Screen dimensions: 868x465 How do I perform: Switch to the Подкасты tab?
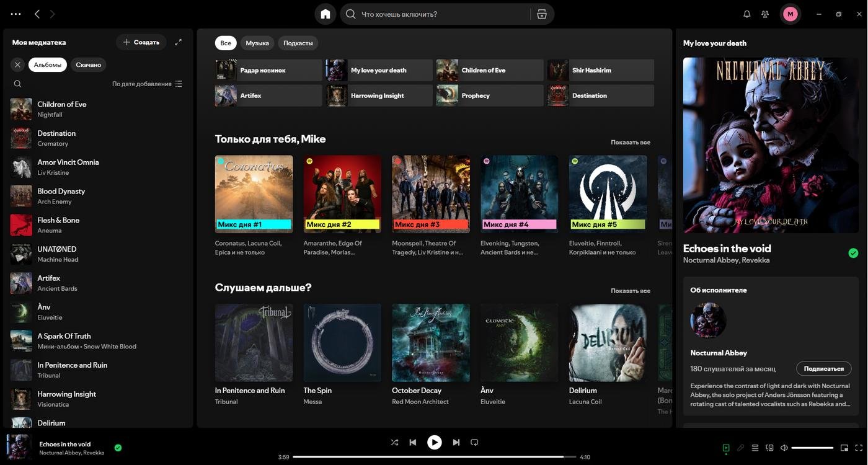tap(298, 43)
